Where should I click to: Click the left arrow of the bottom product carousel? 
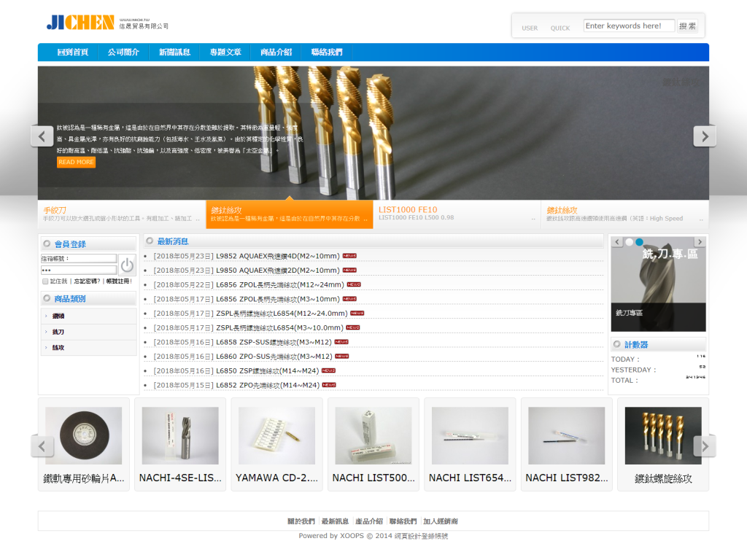42,445
